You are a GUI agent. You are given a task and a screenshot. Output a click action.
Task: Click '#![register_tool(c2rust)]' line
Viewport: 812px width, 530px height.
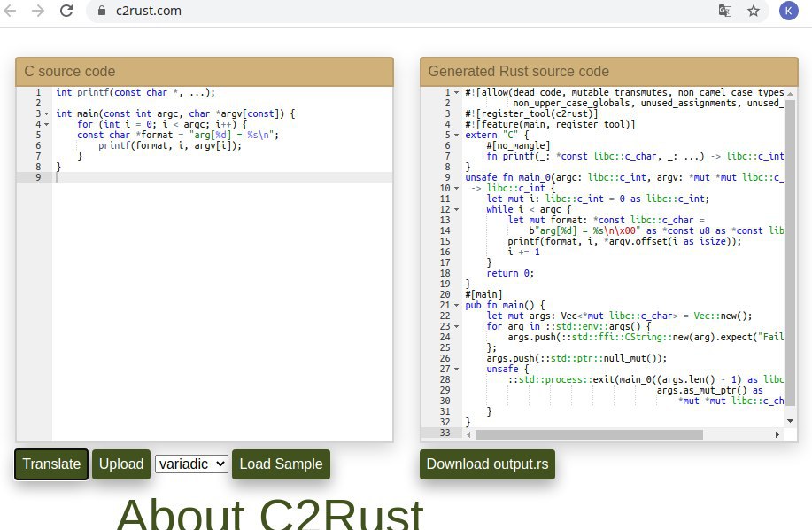coord(531,114)
